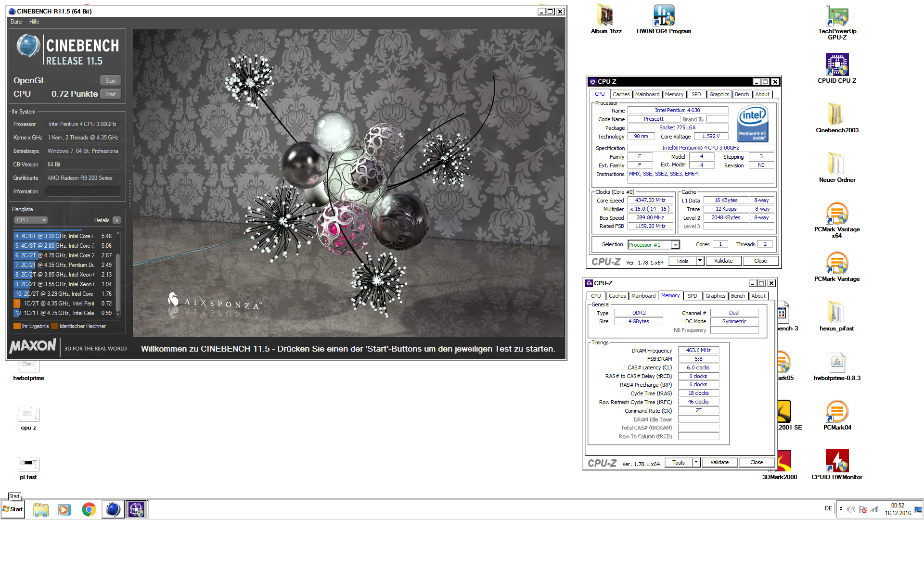Click the Core Speed value field
924x582 pixels.
650,200
